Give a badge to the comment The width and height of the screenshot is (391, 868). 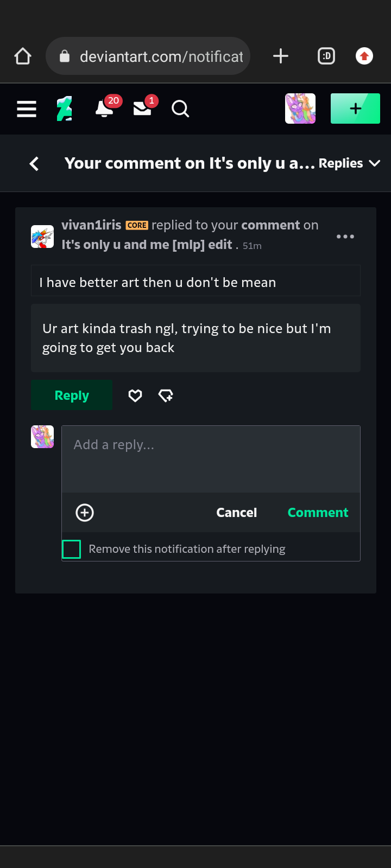(x=166, y=395)
